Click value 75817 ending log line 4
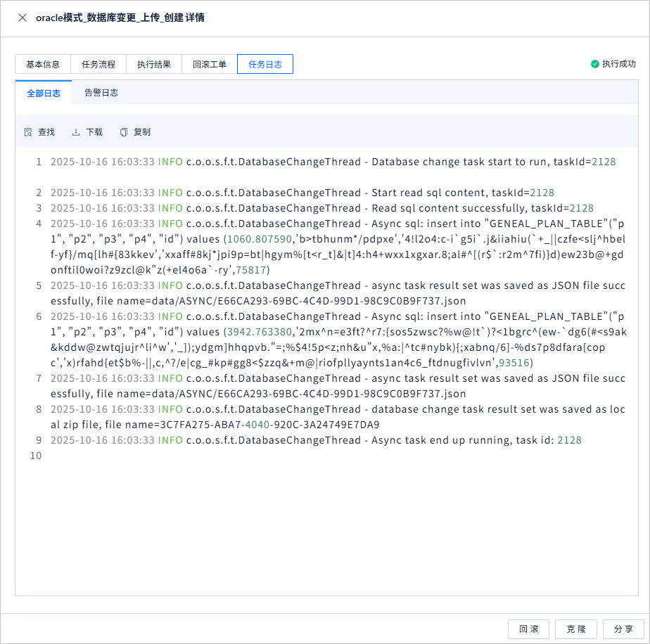Viewport: 650px width, 644px height. (251, 270)
